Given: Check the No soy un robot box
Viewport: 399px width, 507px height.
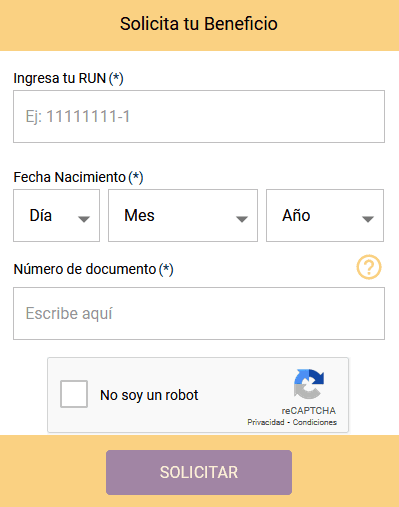Looking at the screenshot, I should (x=74, y=394).
